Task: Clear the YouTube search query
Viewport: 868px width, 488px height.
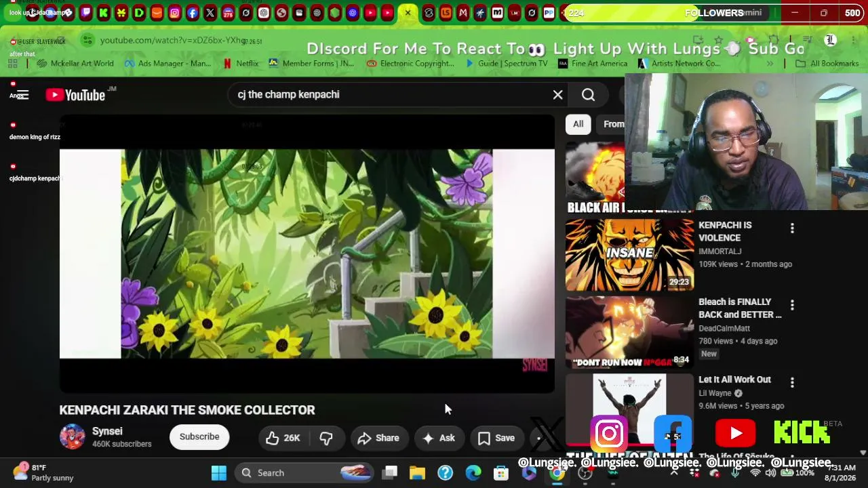Action: coord(557,95)
